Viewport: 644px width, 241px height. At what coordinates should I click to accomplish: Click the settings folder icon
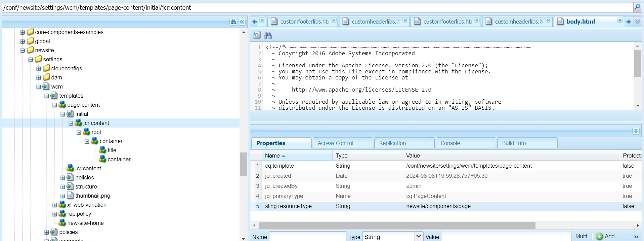pyautogui.click(x=38, y=59)
